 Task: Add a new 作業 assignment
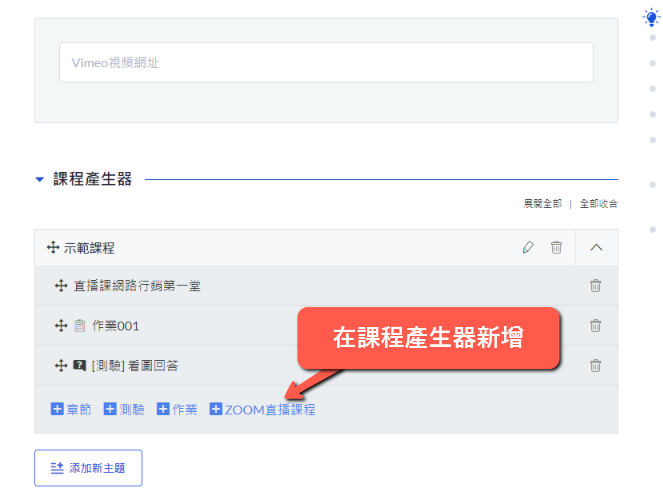177,409
